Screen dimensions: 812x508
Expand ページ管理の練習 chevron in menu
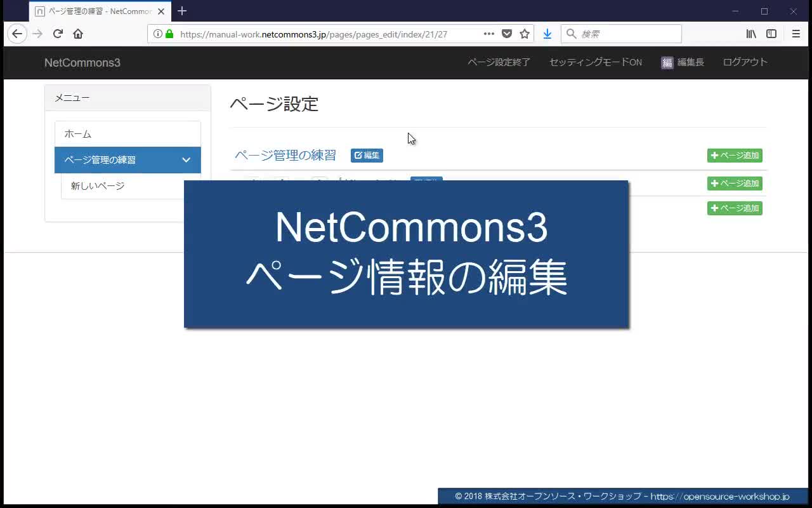point(186,160)
